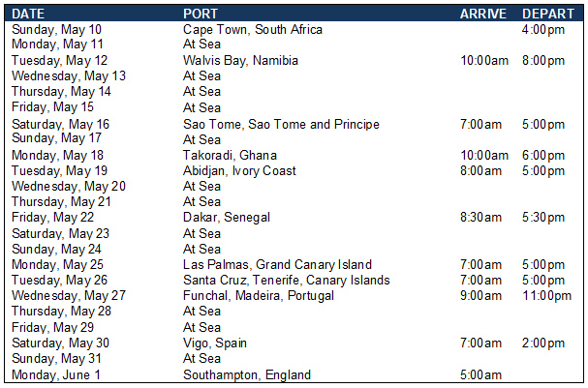Click the ARRIVE column header

pyautogui.click(x=483, y=14)
